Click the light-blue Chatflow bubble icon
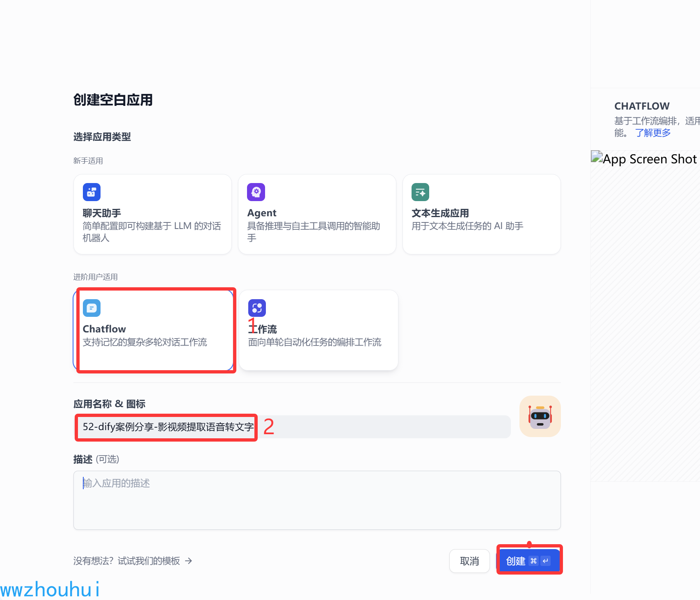This screenshot has width=700, height=600. pos(92,308)
